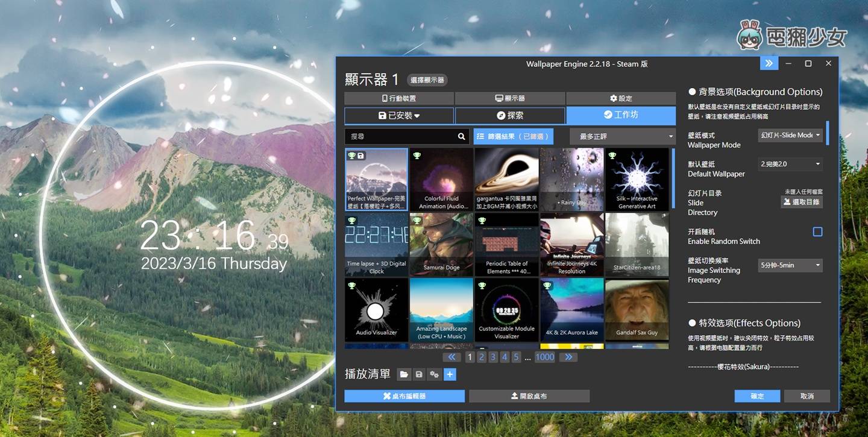The height and width of the screenshot is (437, 868).
Task: Open the Image Switching Frequency 5min dropdown
Action: tap(790, 265)
